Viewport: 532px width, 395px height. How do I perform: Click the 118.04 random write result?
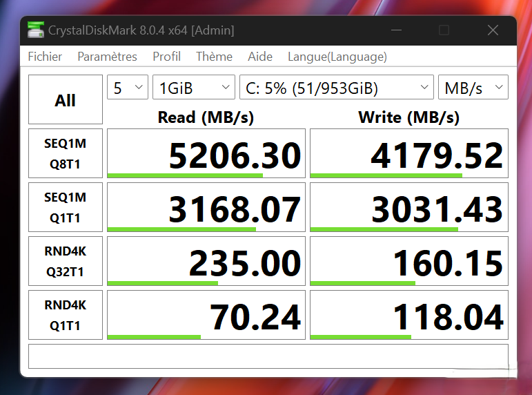[x=409, y=316]
